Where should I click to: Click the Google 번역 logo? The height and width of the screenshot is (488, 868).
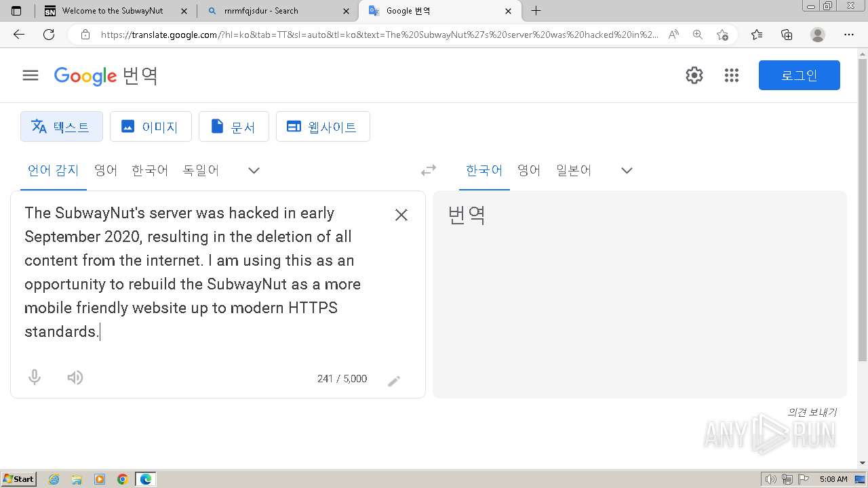106,75
